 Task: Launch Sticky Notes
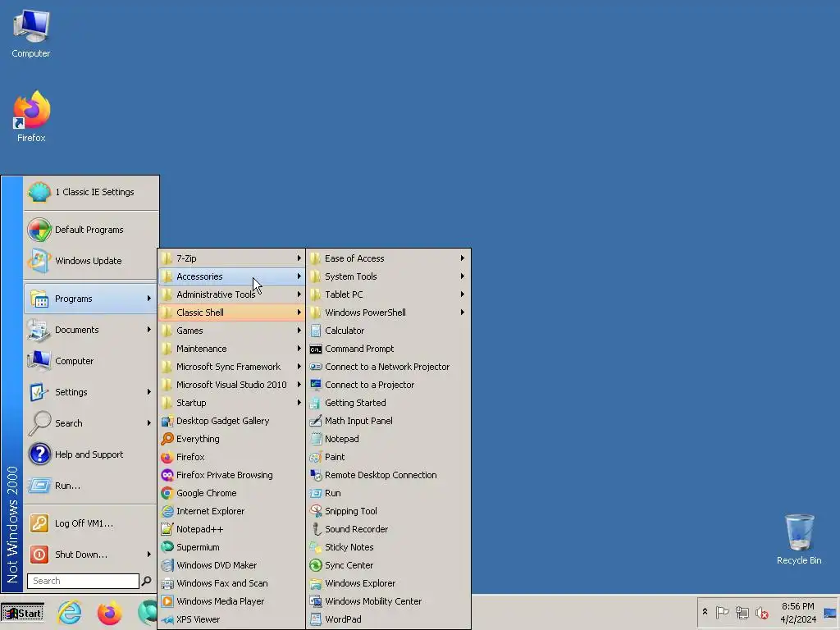coord(388,547)
